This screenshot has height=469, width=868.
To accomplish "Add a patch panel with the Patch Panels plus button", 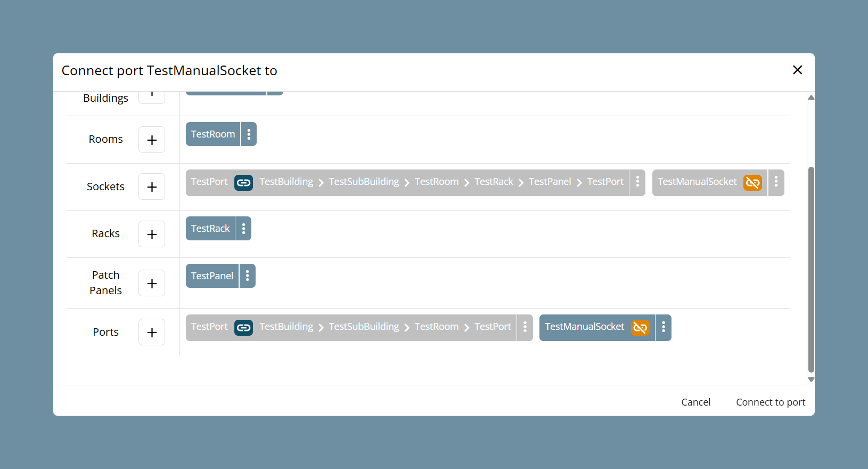I will click(x=152, y=283).
